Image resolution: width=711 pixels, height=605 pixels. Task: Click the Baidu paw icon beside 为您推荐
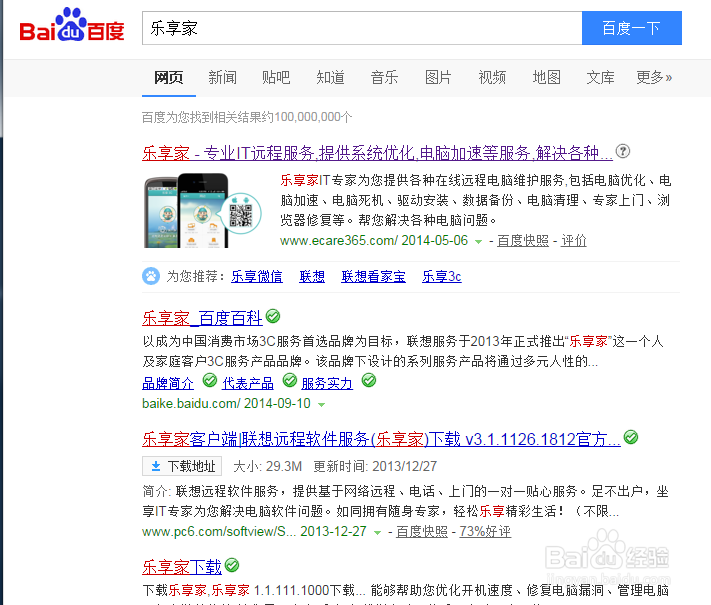coord(151,276)
